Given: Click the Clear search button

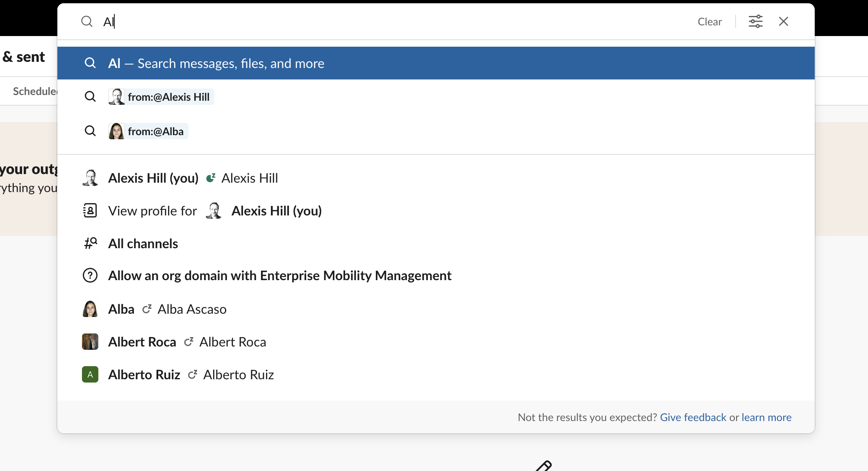Looking at the screenshot, I should pos(709,22).
